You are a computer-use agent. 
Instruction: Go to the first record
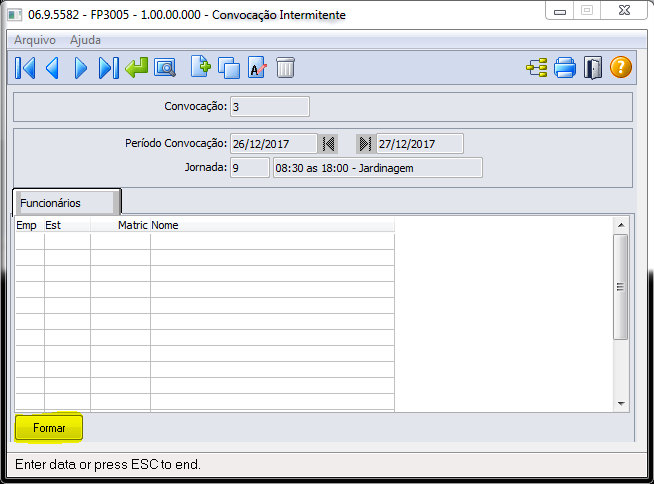pos(25,68)
